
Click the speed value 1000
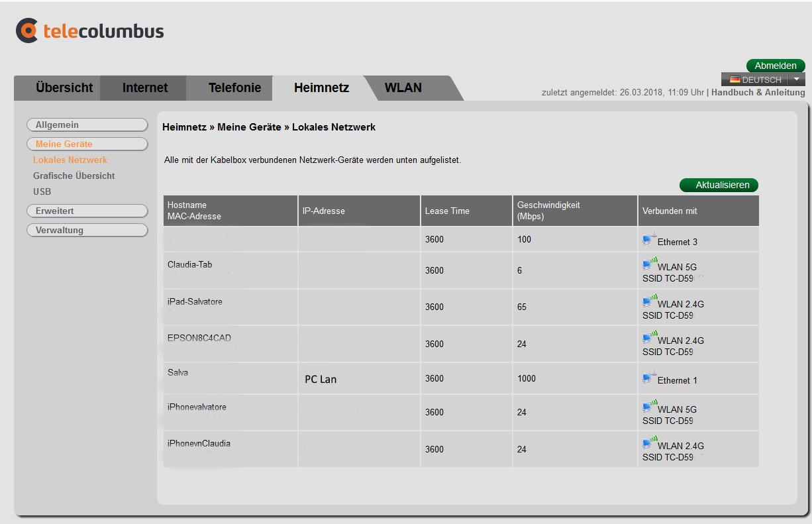tap(527, 378)
